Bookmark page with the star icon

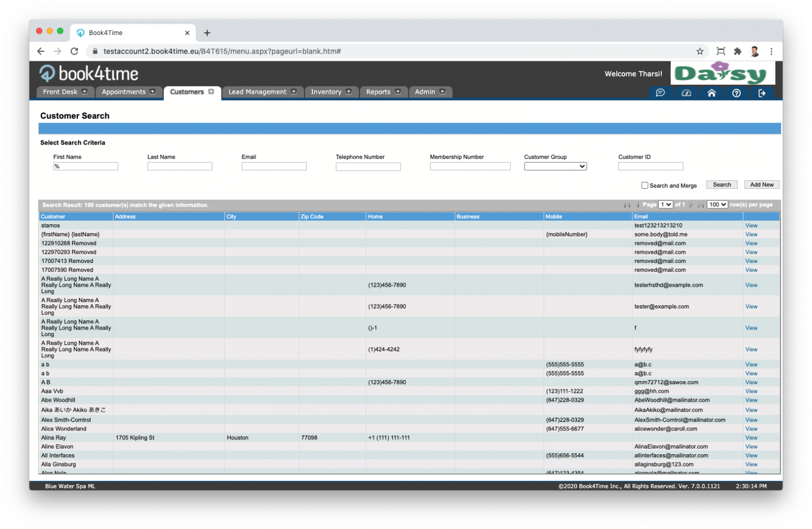click(700, 51)
